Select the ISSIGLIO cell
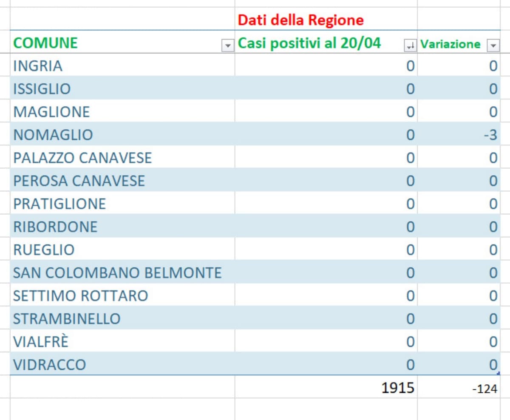The height and width of the screenshot is (420, 510). point(42,89)
